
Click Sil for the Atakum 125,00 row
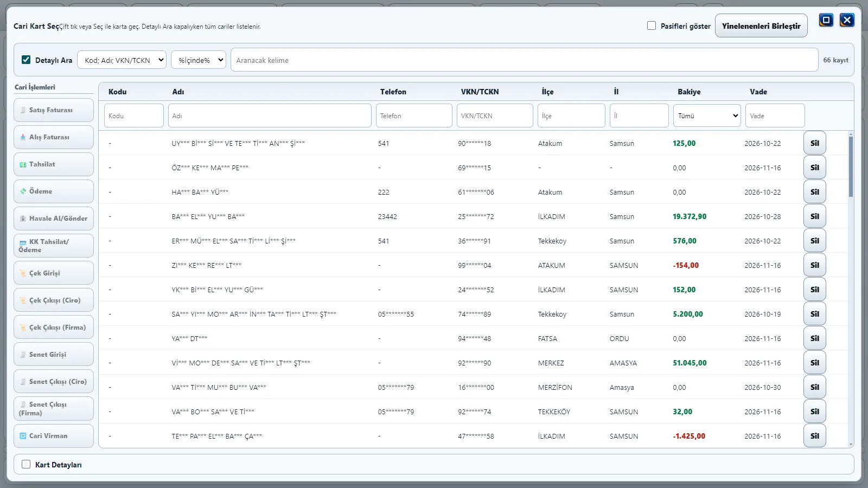(815, 143)
